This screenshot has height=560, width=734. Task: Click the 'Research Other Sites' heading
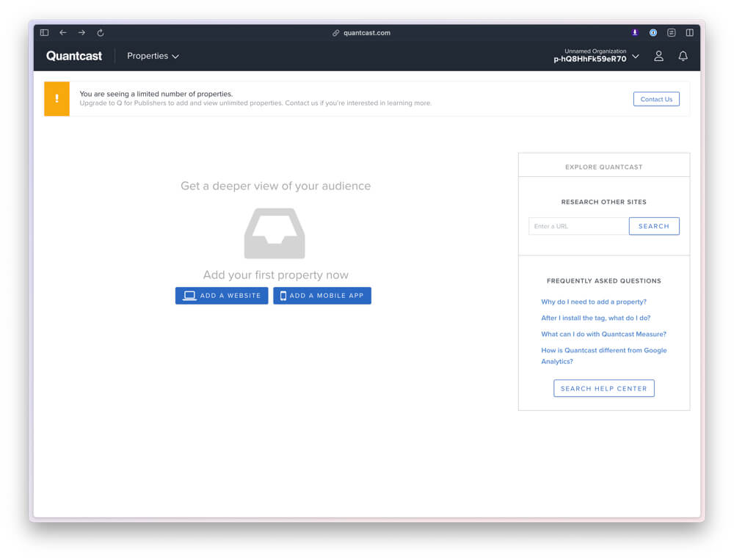click(604, 202)
